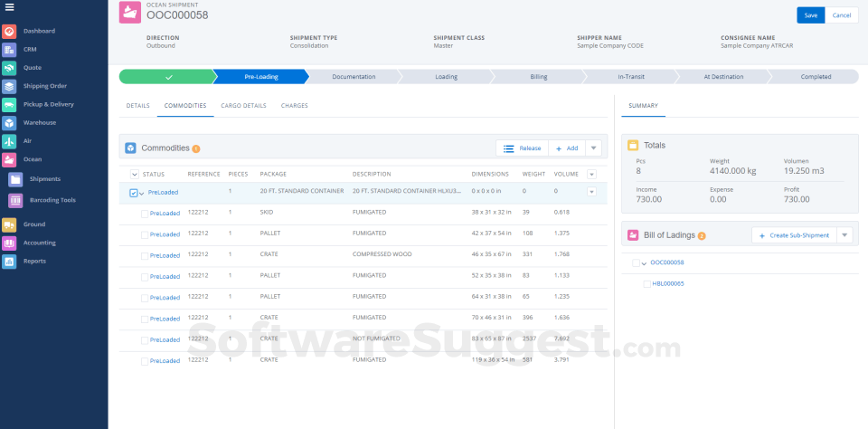Open dropdown arrow next to Add button
The image size is (868, 429).
pos(593,148)
